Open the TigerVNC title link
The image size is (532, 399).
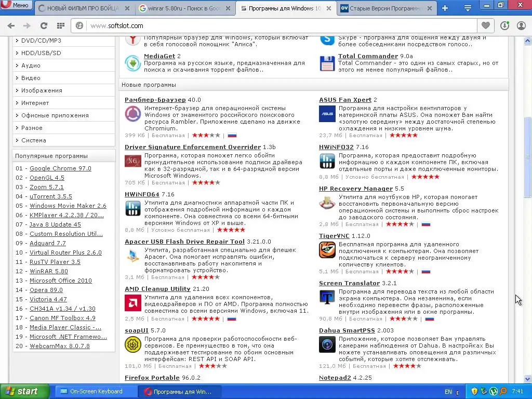coord(334,236)
